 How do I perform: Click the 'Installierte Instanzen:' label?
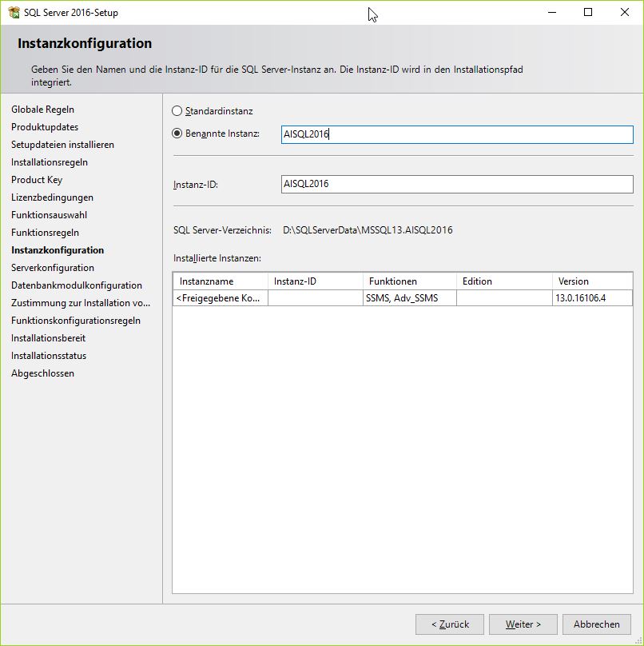(x=217, y=258)
